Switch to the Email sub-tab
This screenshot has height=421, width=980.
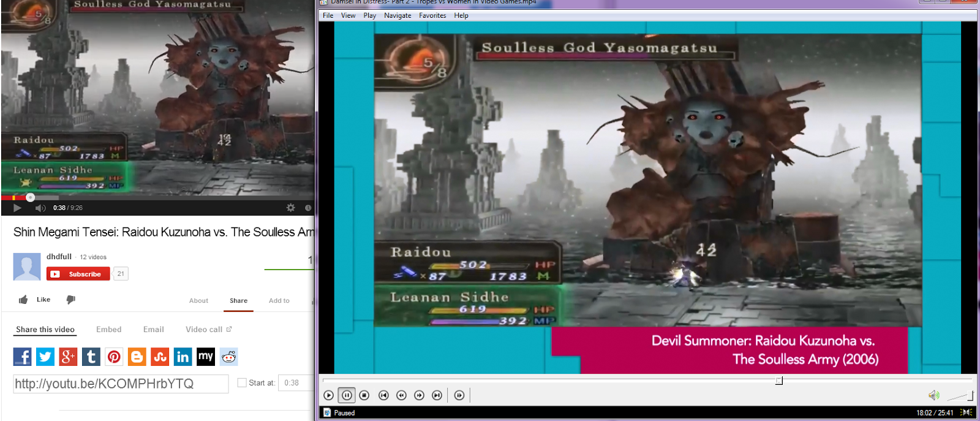click(153, 330)
